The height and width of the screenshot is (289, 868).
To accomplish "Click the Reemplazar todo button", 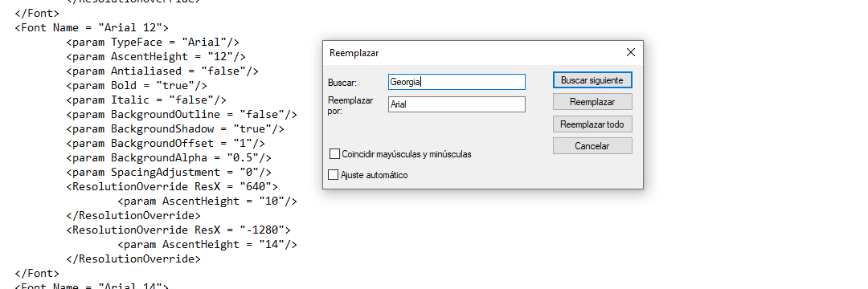I will pyautogui.click(x=592, y=124).
